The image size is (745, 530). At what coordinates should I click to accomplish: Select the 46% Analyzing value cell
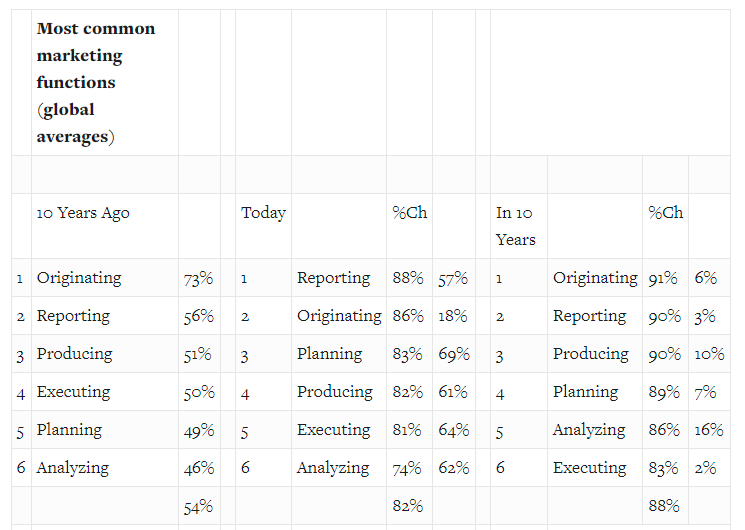tap(198, 468)
